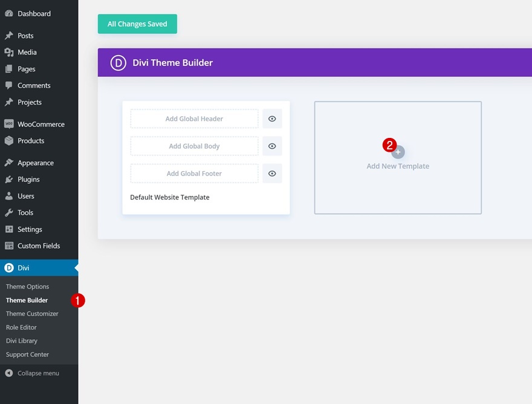
Task: Open Users menu item
Action: pos(39,196)
